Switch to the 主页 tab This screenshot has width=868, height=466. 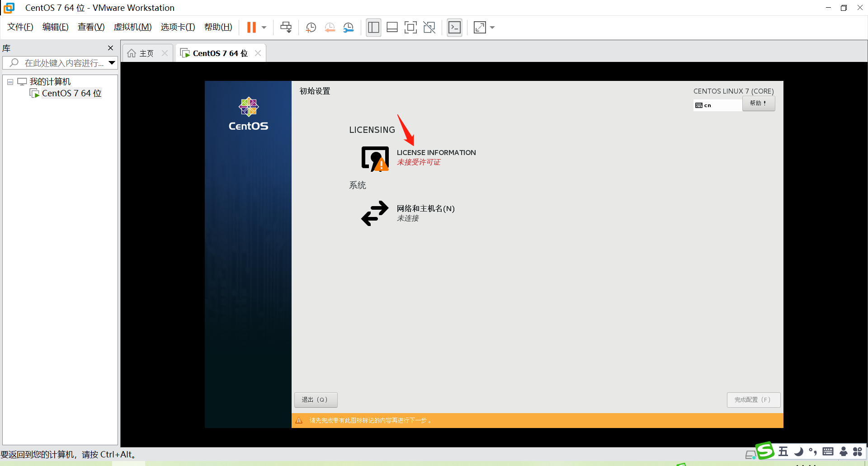click(146, 53)
